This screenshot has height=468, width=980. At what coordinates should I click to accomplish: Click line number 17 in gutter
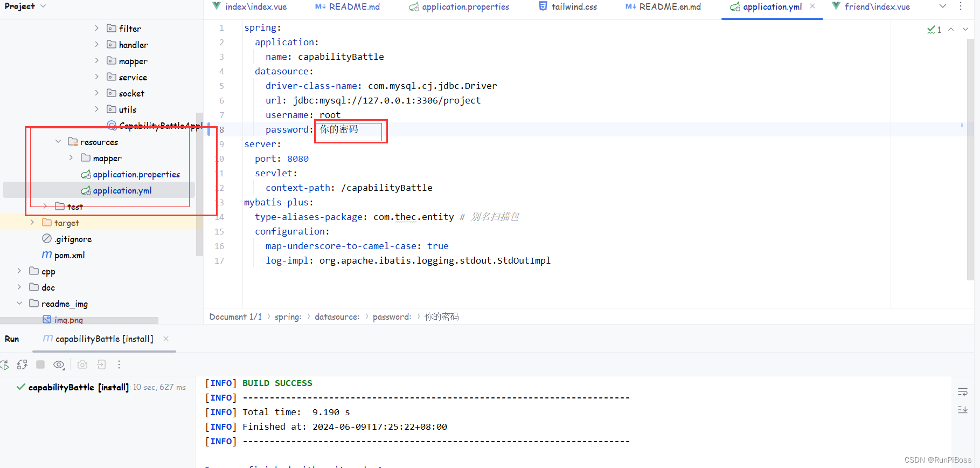click(x=219, y=260)
